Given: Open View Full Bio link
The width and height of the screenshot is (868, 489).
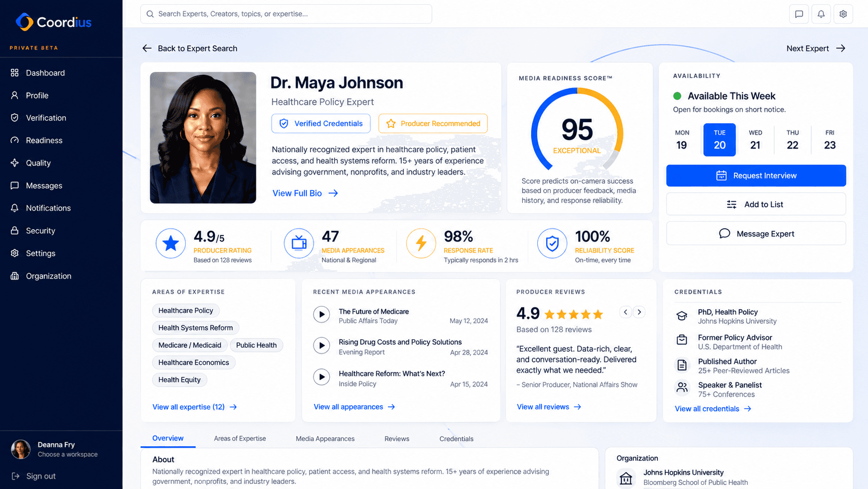Looking at the screenshot, I should coord(305,193).
